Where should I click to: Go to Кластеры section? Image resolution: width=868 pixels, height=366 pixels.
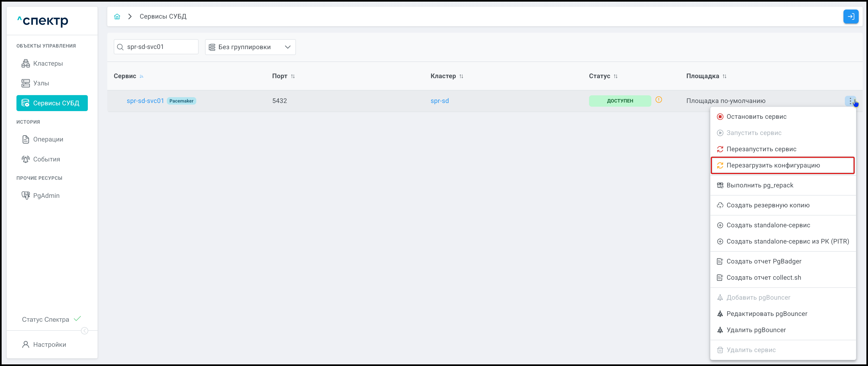pyautogui.click(x=48, y=63)
